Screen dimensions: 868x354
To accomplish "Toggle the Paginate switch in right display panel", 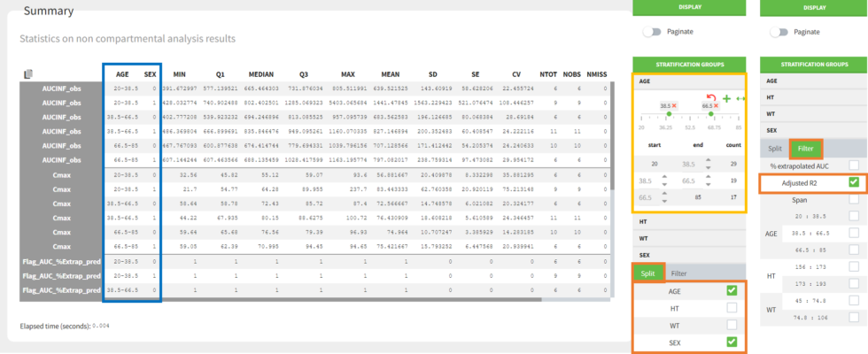I will point(779,32).
